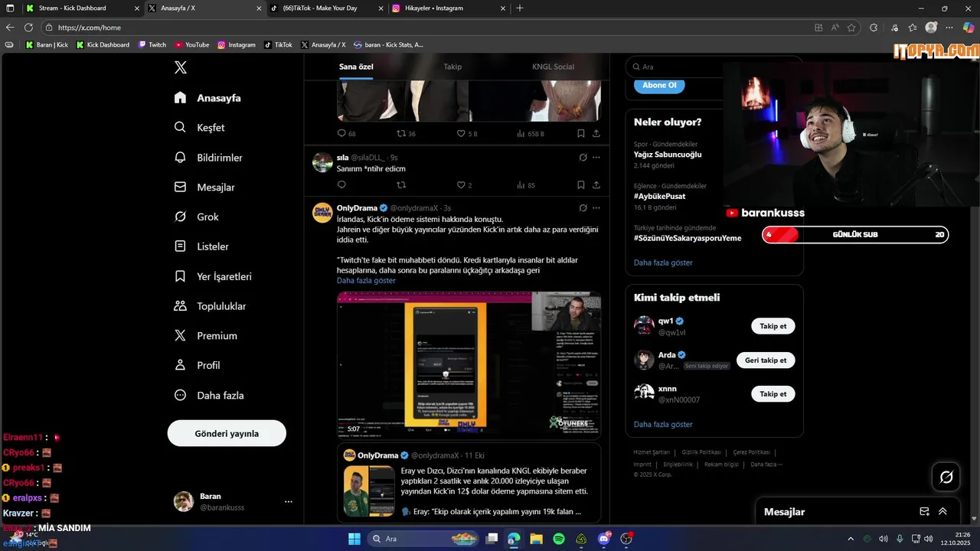Compose new message in Mesajlar drawer

[924, 511]
